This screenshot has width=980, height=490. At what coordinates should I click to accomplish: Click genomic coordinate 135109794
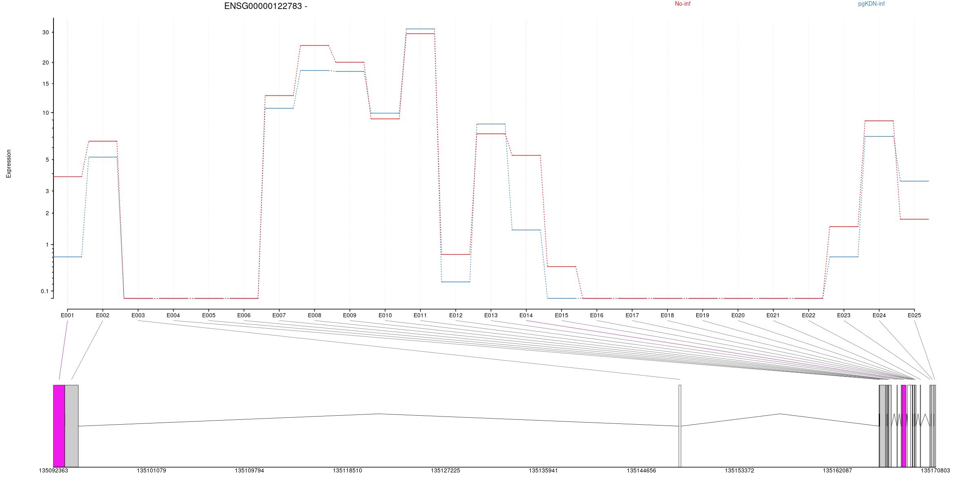(x=249, y=470)
